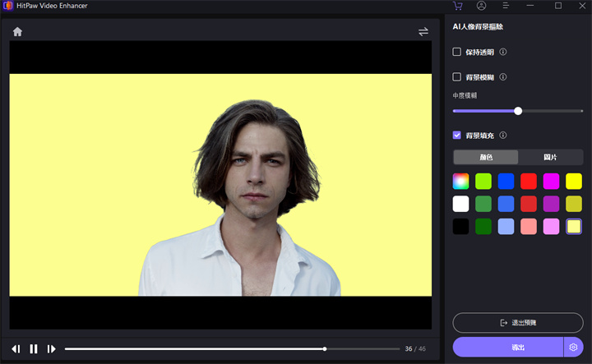Click info icon next to 背景填充

[x=503, y=136]
